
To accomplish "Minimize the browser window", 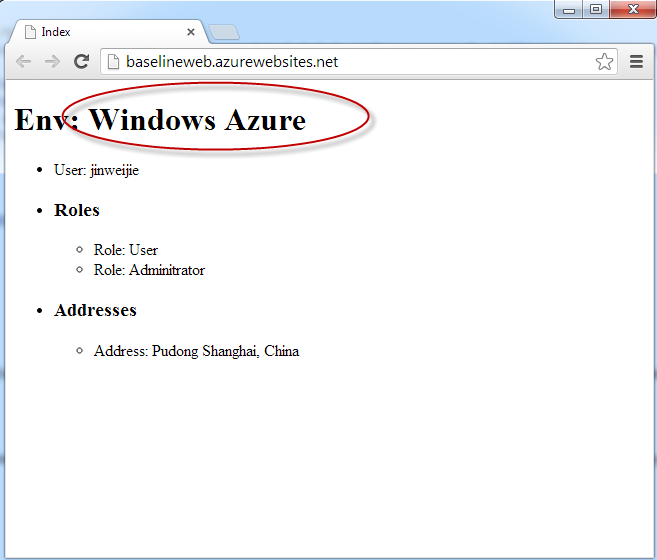I will tap(569, 9).
